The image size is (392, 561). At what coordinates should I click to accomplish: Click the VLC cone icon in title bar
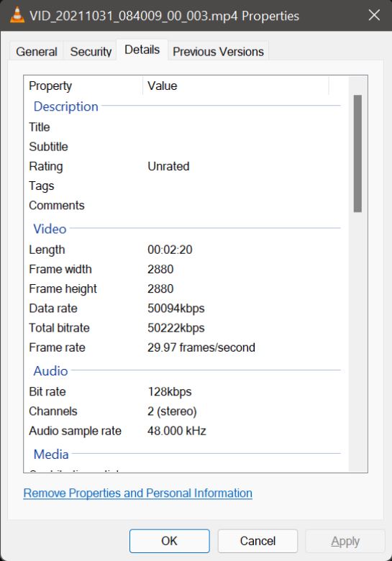pos(17,15)
